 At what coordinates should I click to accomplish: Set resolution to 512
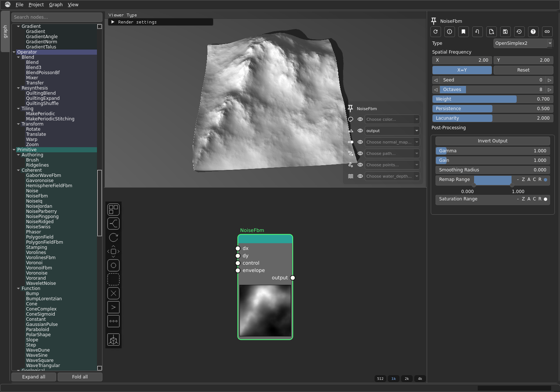(x=380, y=379)
